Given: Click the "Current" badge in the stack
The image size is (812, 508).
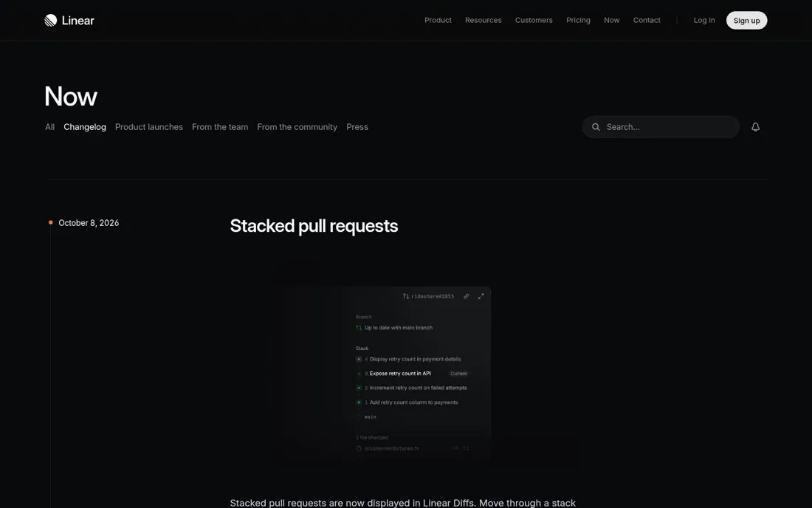Looking at the screenshot, I should [x=458, y=374].
